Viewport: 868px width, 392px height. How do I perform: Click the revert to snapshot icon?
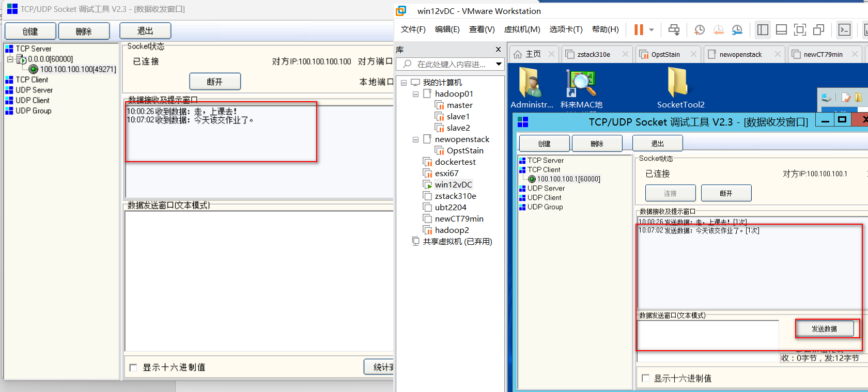click(718, 29)
